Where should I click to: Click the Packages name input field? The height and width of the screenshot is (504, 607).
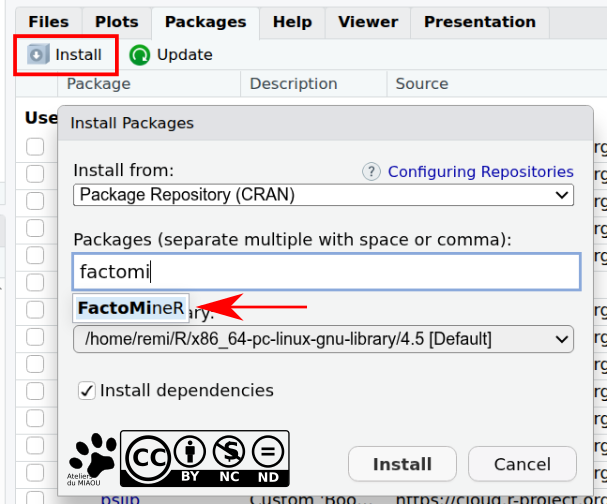(x=326, y=271)
